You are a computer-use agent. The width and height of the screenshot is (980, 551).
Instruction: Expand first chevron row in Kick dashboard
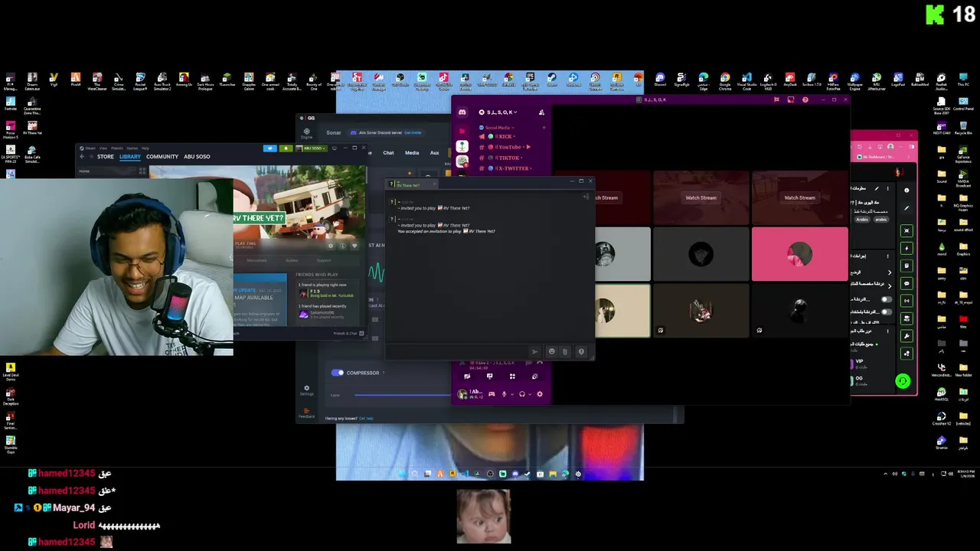click(x=889, y=272)
